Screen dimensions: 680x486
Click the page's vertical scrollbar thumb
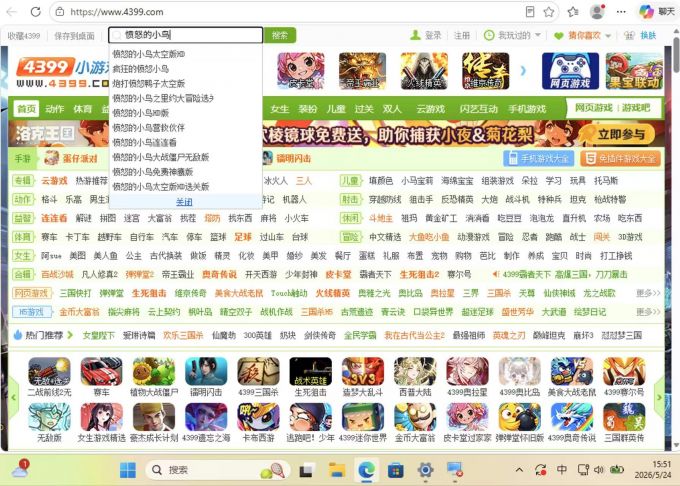676,55
